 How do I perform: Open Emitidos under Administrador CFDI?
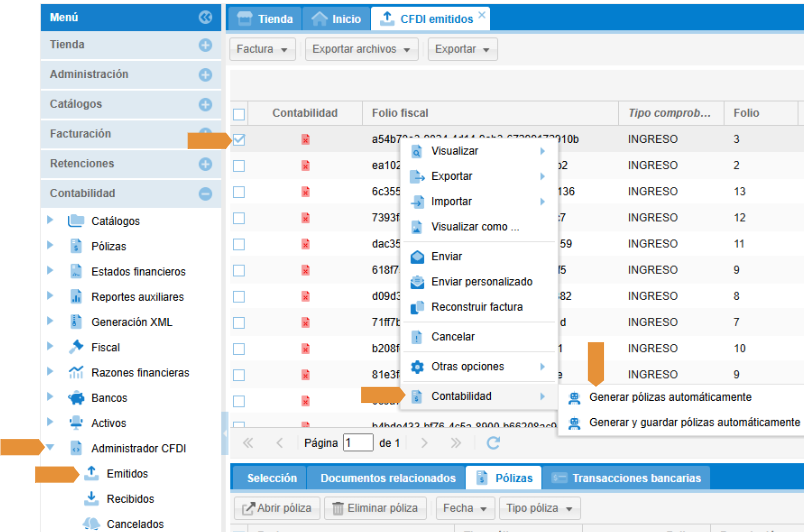126,473
